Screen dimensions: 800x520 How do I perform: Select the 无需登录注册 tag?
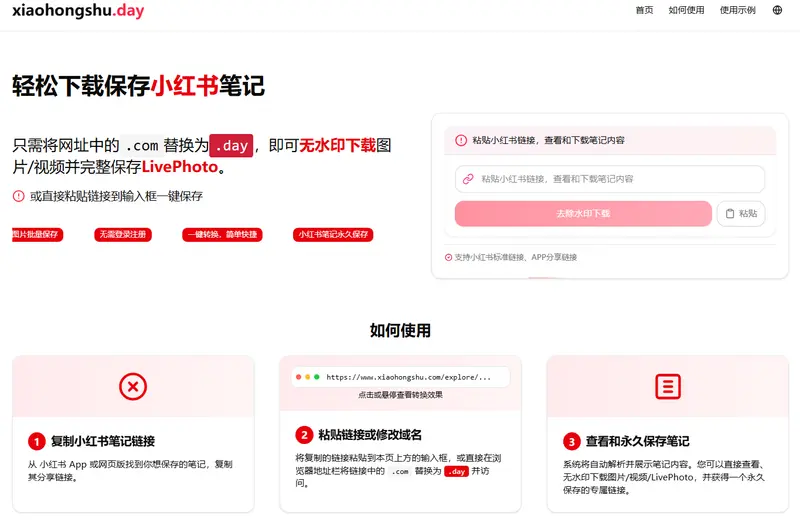point(123,234)
